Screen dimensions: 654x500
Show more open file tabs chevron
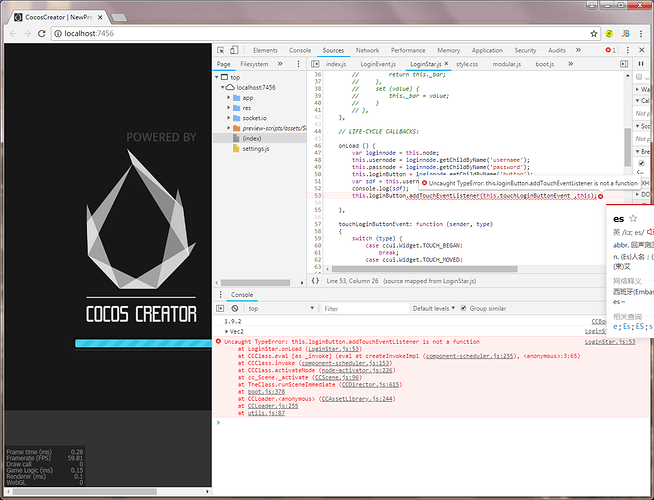coord(570,64)
